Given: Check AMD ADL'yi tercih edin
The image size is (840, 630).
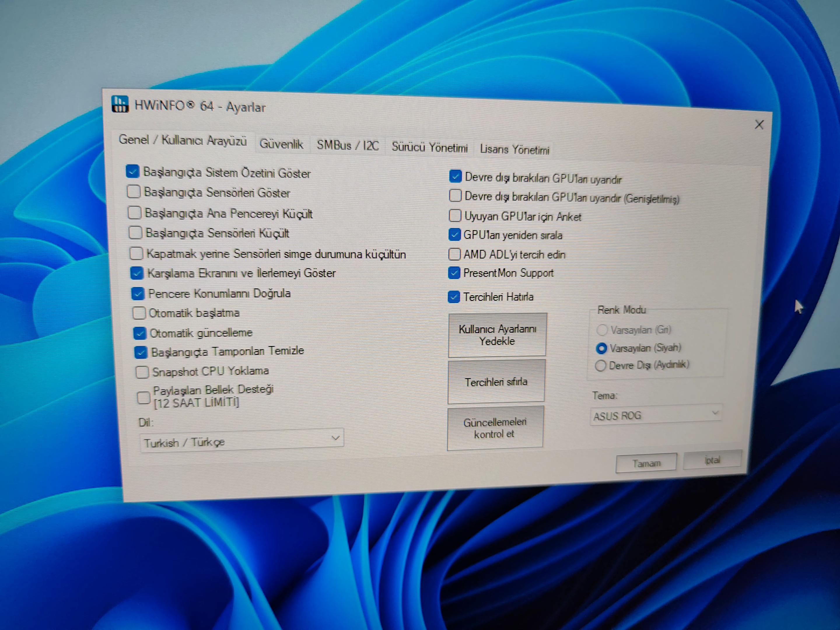Looking at the screenshot, I should [x=454, y=254].
